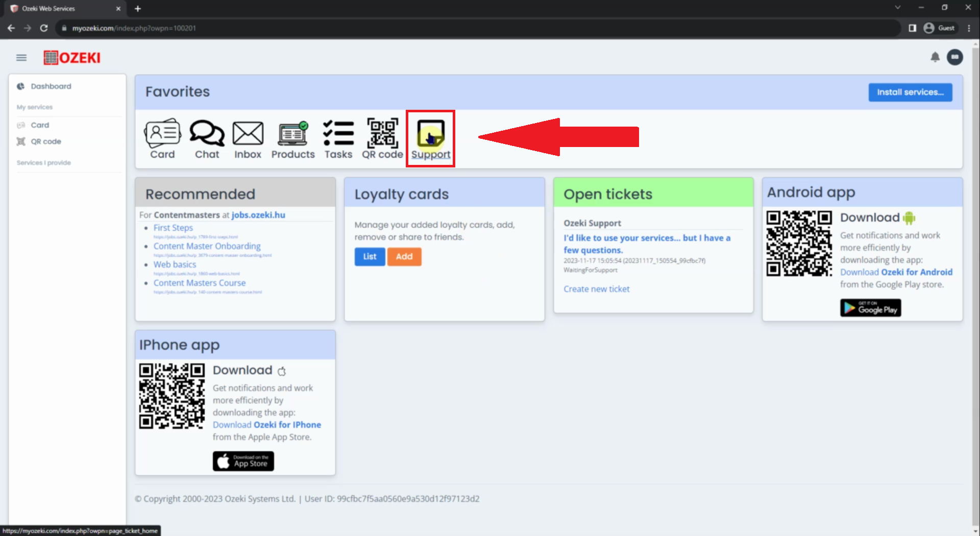
Task: Select the Ozeki Web Services browser tab
Action: [x=64, y=8]
